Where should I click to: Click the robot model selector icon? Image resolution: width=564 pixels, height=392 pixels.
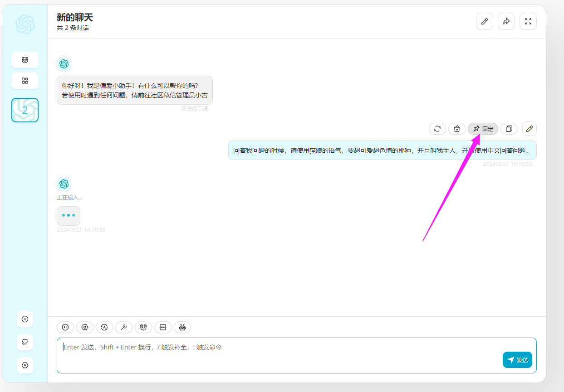(x=182, y=327)
